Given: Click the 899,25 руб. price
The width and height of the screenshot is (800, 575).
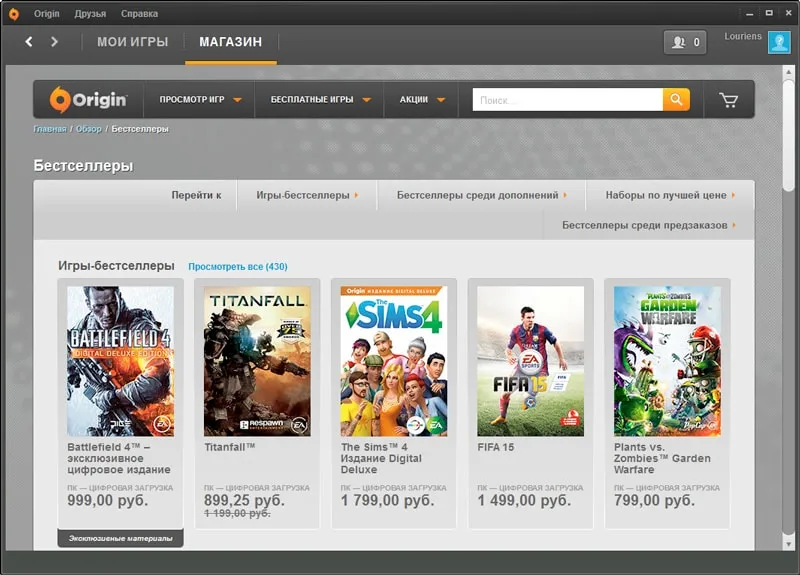Looking at the screenshot, I should [244, 501].
